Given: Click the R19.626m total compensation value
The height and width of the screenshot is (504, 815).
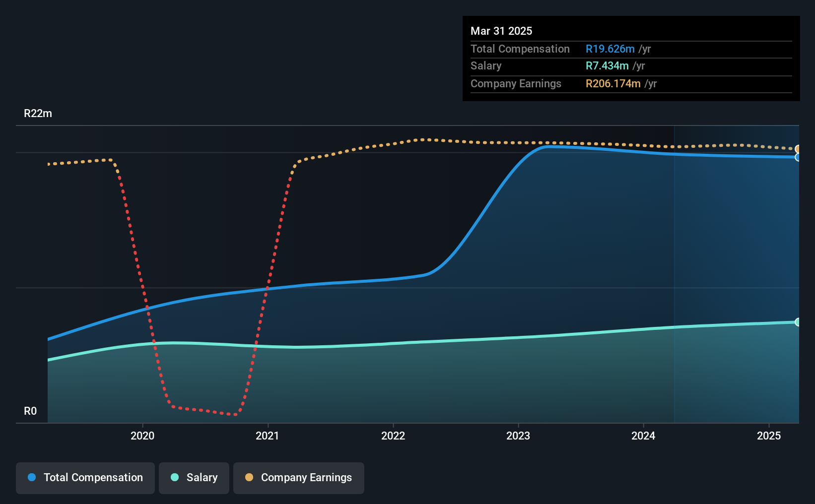Looking at the screenshot, I should (610, 49).
